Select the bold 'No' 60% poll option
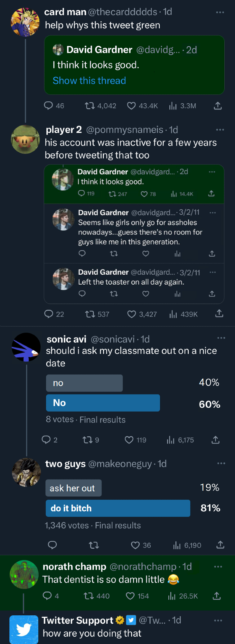Image resolution: width=235 pixels, height=644 pixels. pyautogui.click(x=103, y=403)
